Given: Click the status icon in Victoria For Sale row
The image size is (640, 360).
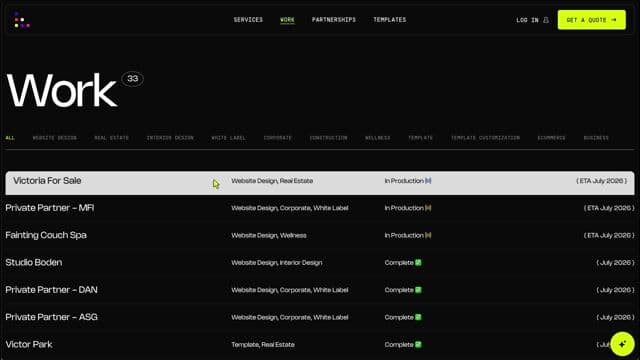Looking at the screenshot, I should (x=428, y=181).
